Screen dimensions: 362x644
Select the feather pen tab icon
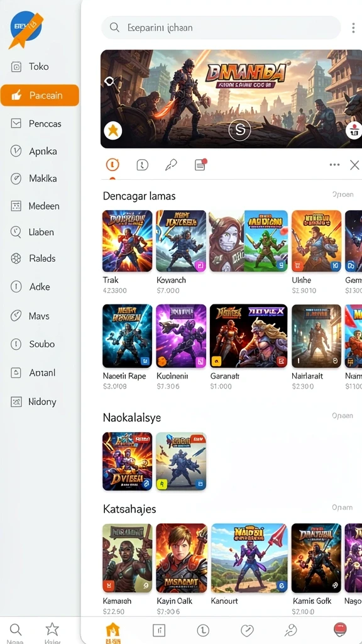point(171,165)
